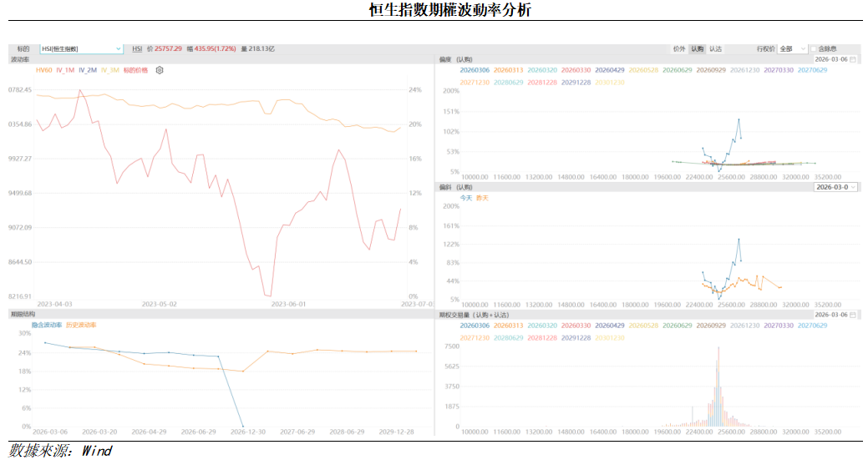
Task: Toggle the IV_3M legend entry
Action: point(109,70)
